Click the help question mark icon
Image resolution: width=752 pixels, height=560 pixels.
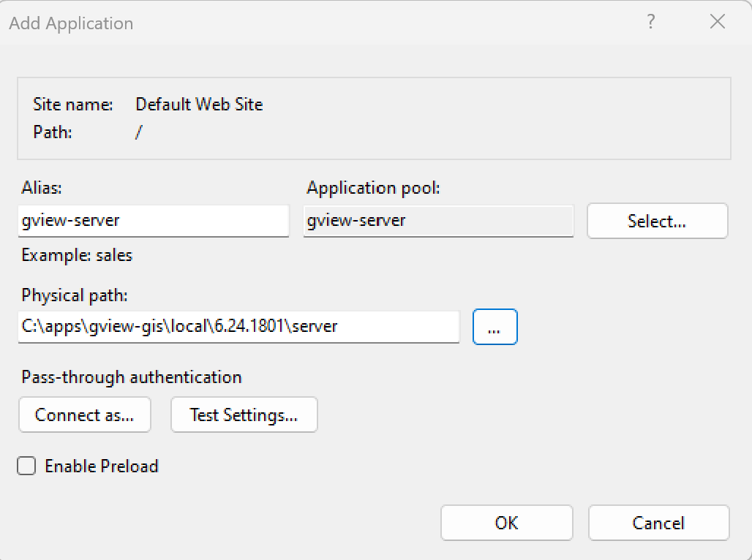pyautogui.click(x=651, y=22)
